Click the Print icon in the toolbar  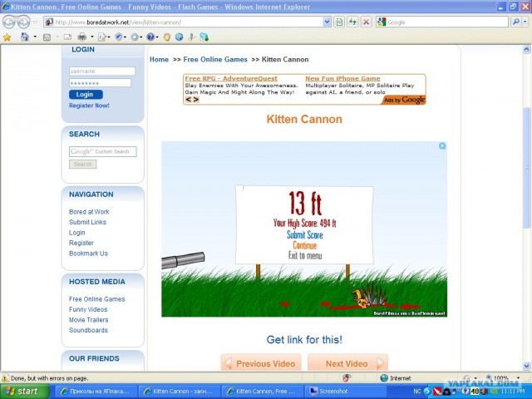(82, 37)
